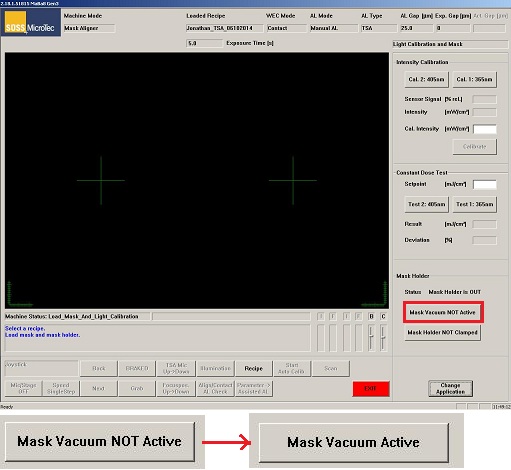This screenshot has width=511, height=470.
Task: Toggle the Mask Holder NOT Clamped button
Action: click(443, 333)
